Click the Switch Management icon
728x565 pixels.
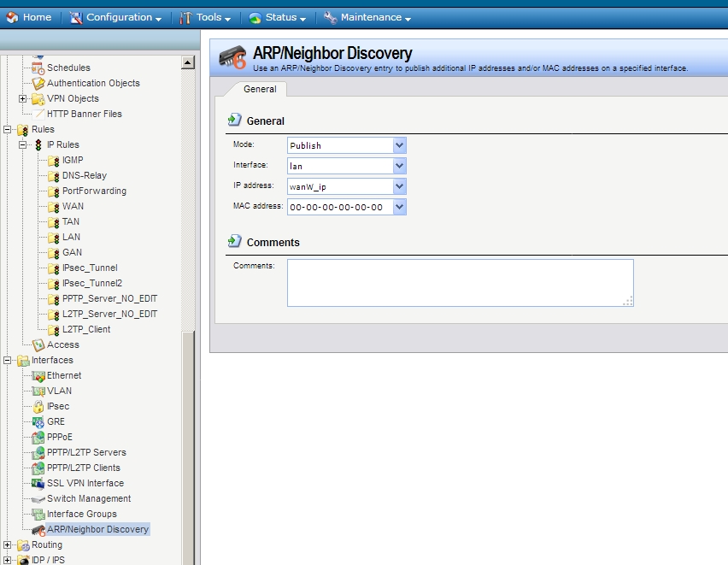[x=38, y=498]
